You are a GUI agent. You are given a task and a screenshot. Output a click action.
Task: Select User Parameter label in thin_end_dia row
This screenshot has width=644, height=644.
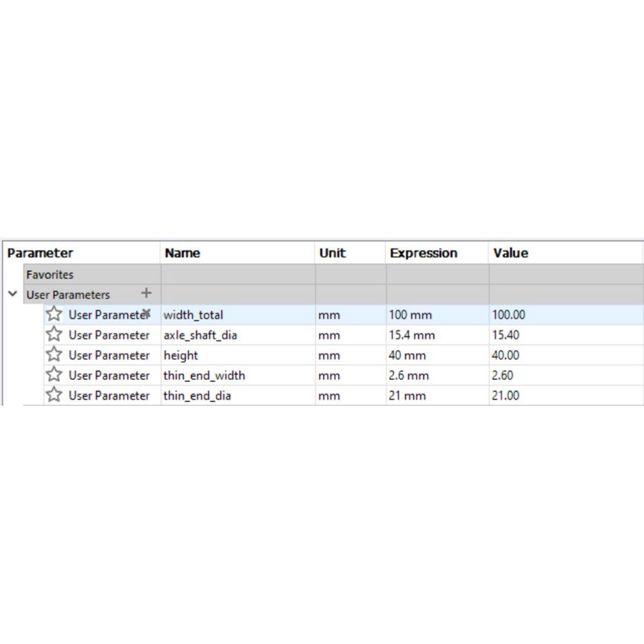pyautogui.click(x=109, y=395)
